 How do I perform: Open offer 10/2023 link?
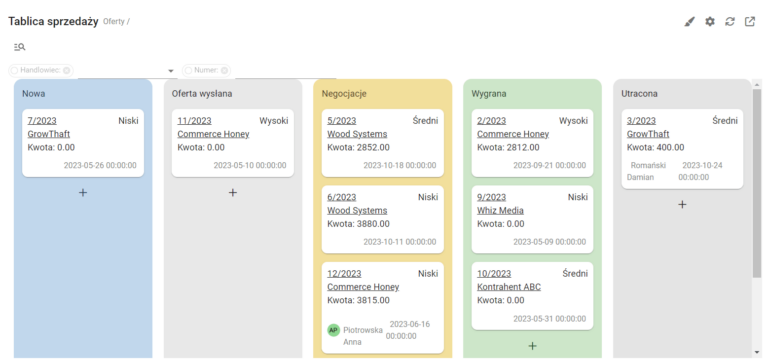[x=494, y=274]
